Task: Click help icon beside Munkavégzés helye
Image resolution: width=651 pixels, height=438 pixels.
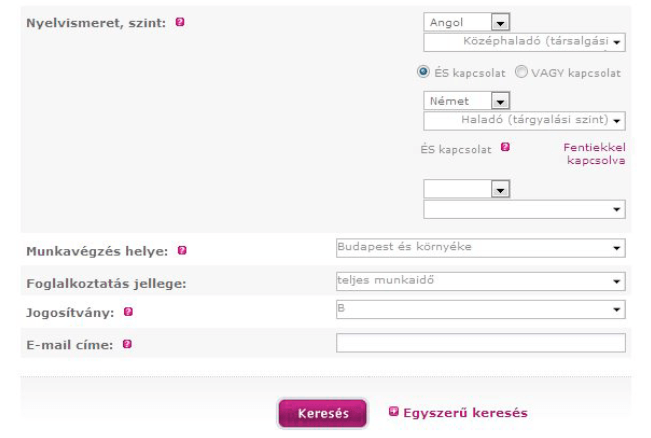Action: [x=182, y=251]
